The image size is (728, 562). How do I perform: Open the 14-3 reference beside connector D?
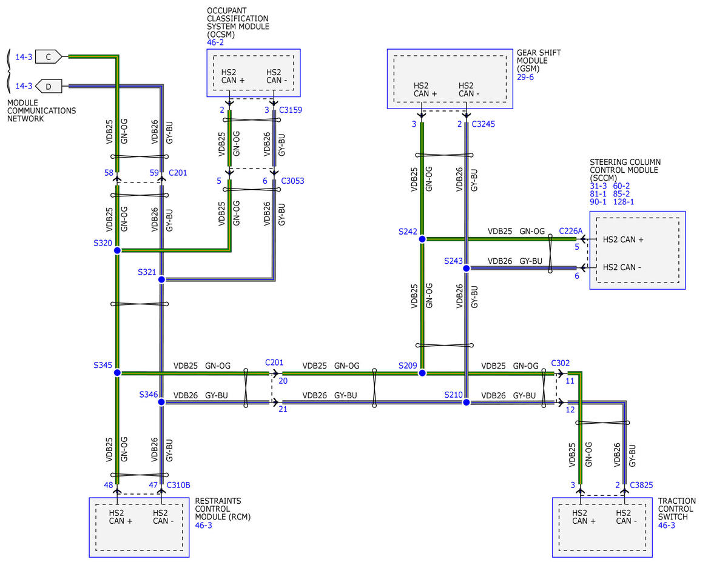click(24, 86)
